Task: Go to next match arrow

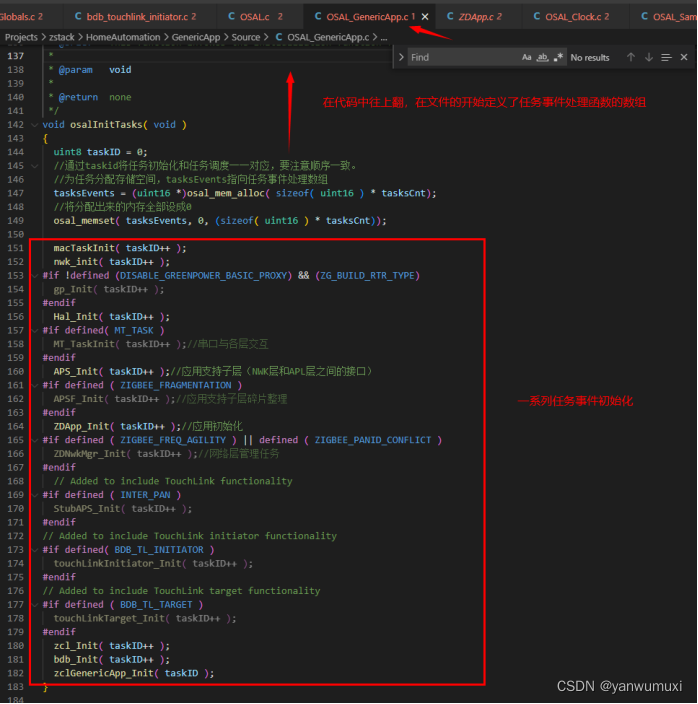Action: pos(649,57)
